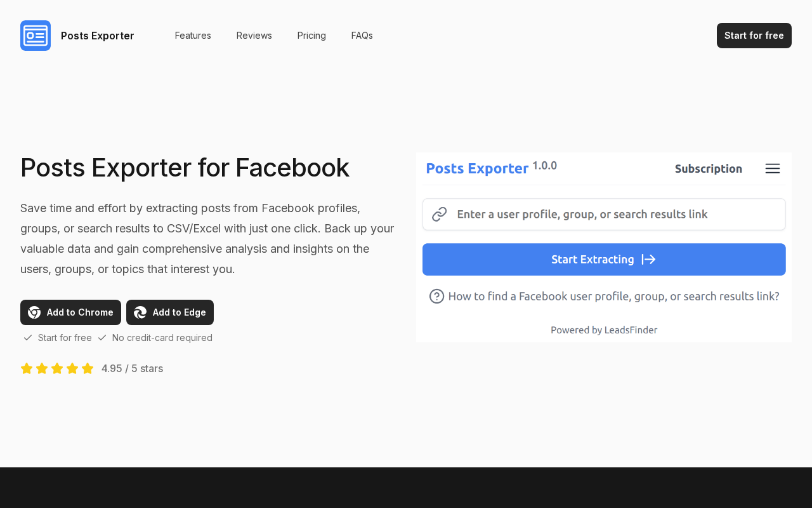Open the Subscription link in preview
The height and width of the screenshot is (508, 812).
(x=708, y=169)
